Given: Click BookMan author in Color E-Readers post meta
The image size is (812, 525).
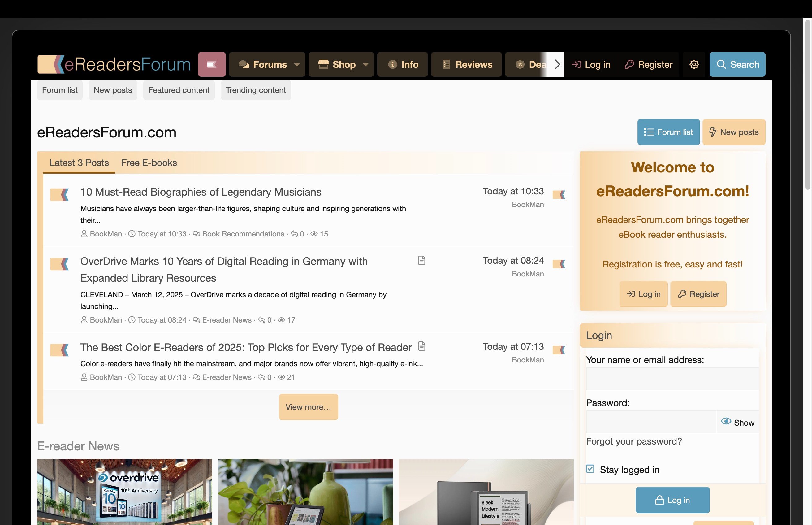Looking at the screenshot, I should point(106,377).
